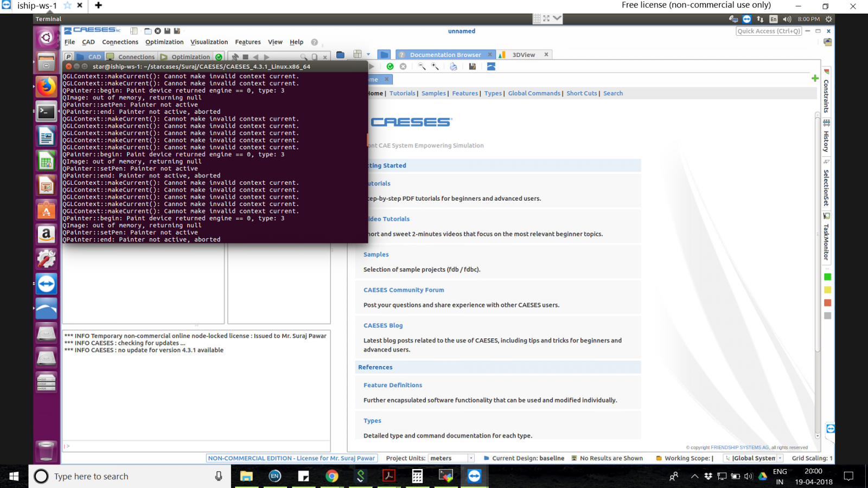Toggle the layout panel icon beside CAESES logo
Image resolution: width=868 pixels, height=488 pixels.
pos(134,31)
